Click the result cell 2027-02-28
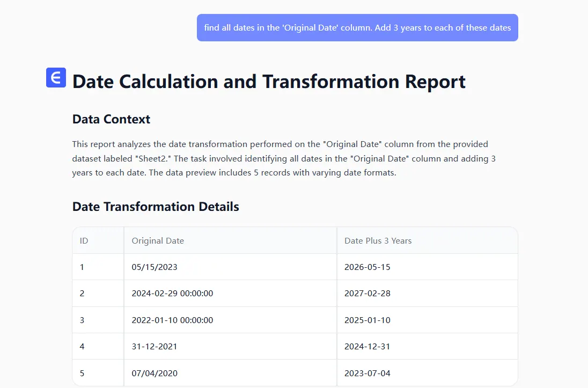The image size is (588, 388). [367, 294]
